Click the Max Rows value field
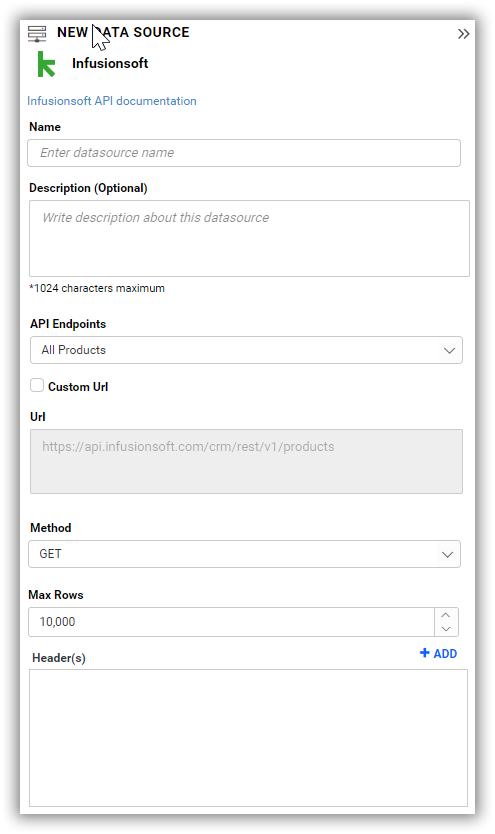This screenshot has width=495, height=834. 231,622
